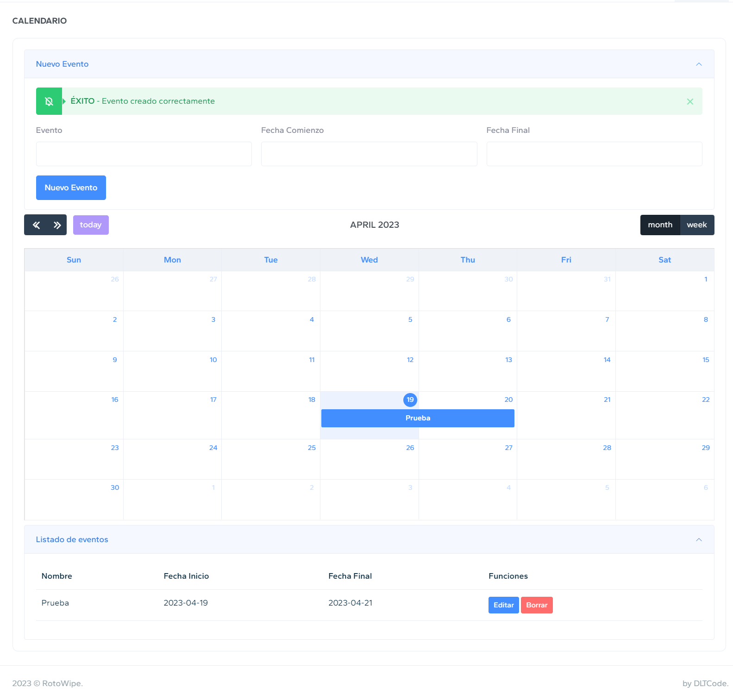Click the Nuevo Evento panel header title
The image size is (733, 700).
tap(62, 64)
